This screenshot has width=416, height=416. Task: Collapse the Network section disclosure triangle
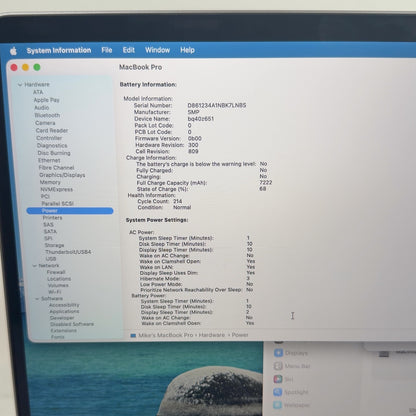pos(35,266)
